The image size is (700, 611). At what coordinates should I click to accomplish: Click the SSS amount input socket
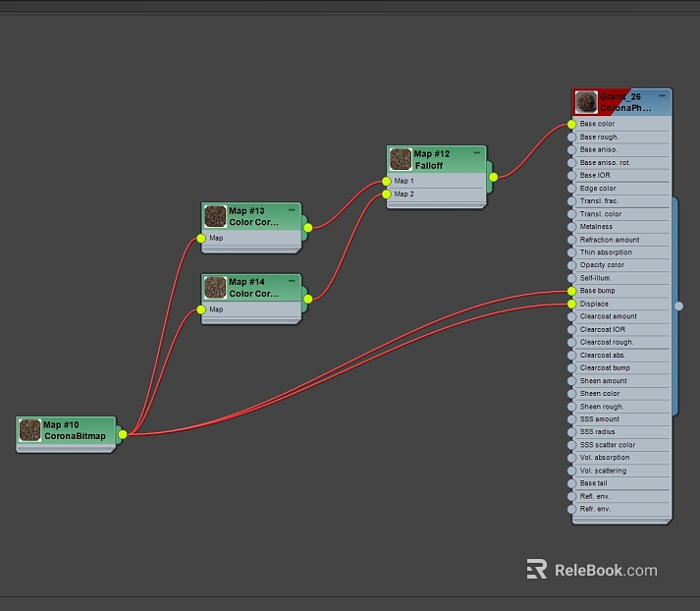pyautogui.click(x=571, y=419)
